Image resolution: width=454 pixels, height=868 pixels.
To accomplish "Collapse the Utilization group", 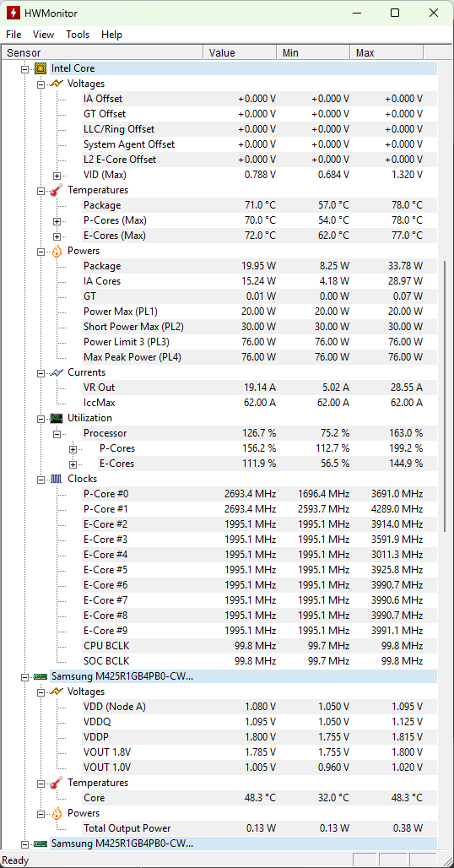I will 41,419.
